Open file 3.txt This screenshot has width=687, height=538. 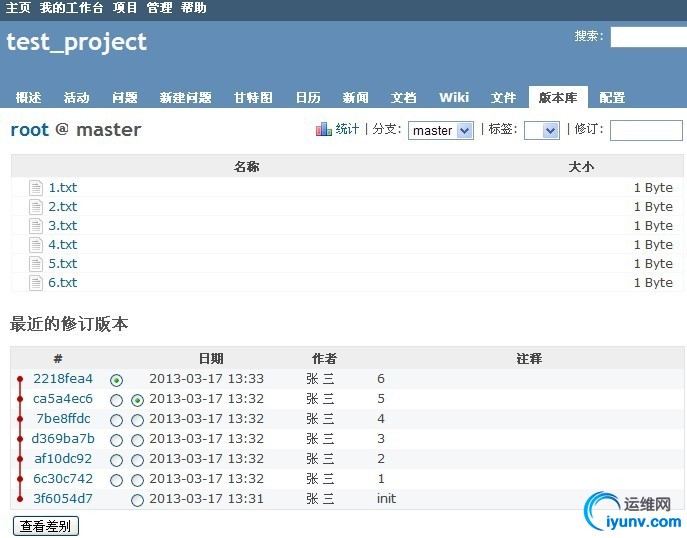[63, 226]
